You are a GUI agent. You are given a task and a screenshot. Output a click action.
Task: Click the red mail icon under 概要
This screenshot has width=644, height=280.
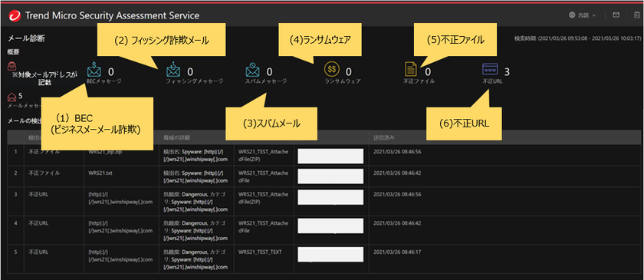[x=12, y=66]
